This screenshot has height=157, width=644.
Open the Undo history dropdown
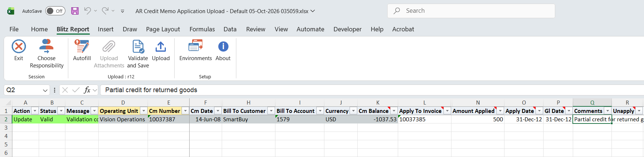tap(95, 11)
